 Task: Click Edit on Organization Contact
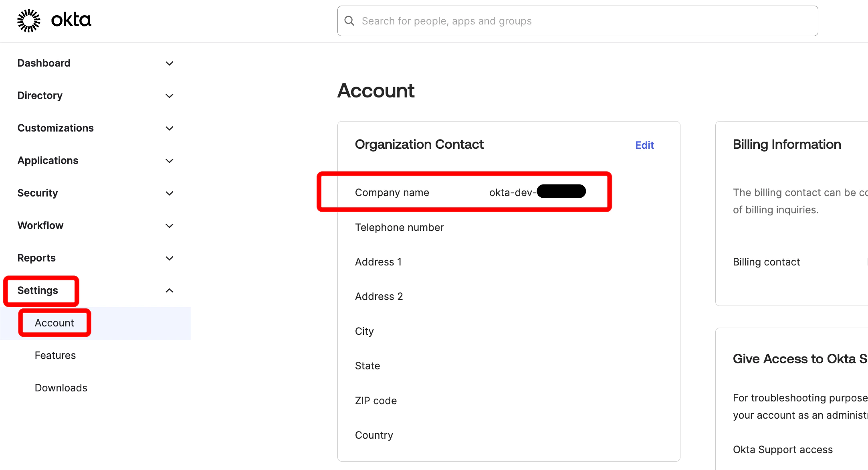[644, 145]
